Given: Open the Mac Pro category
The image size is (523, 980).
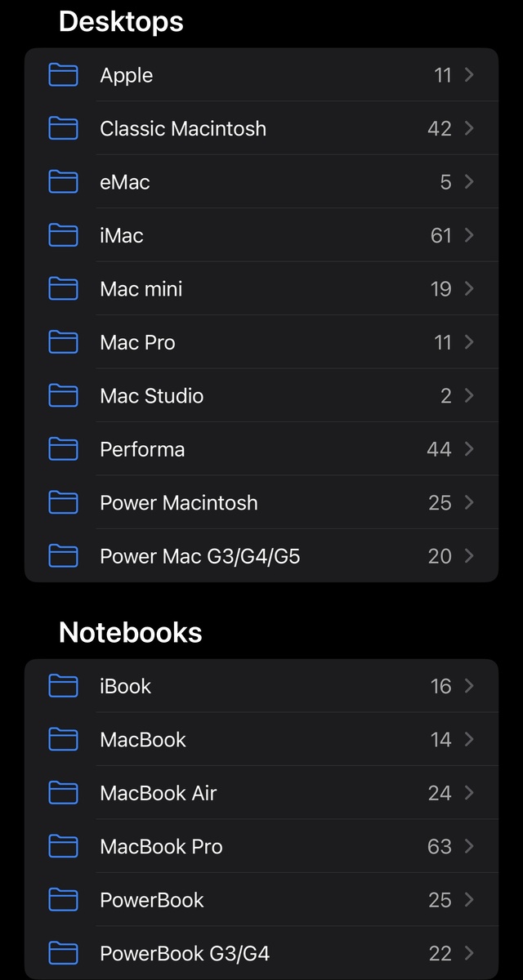Looking at the screenshot, I should [261, 342].
